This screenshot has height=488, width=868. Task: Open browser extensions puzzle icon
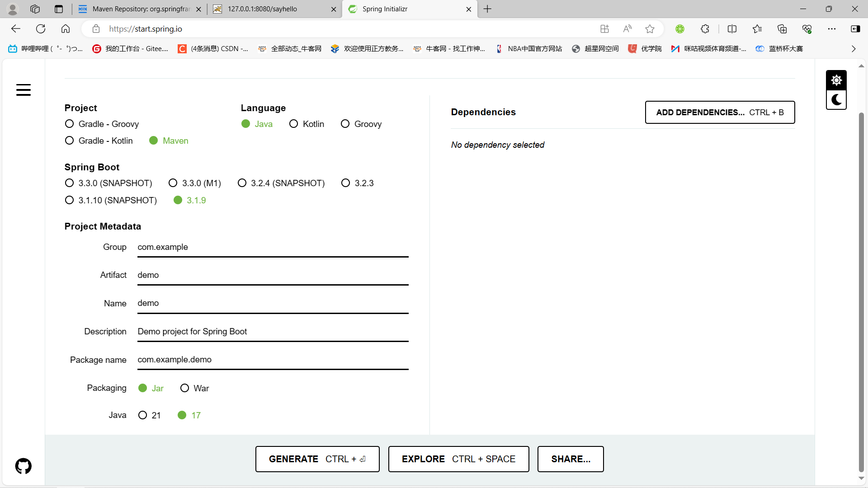click(x=705, y=29)
